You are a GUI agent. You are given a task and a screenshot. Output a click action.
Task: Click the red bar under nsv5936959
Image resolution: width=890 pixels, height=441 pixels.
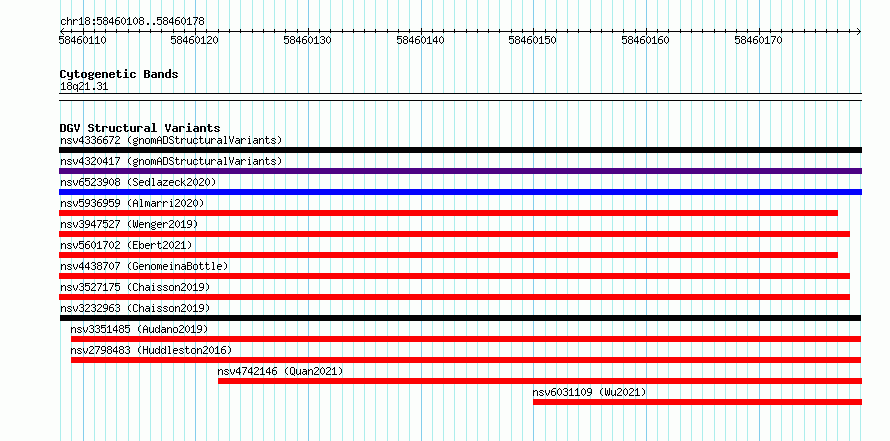point(448,213)
